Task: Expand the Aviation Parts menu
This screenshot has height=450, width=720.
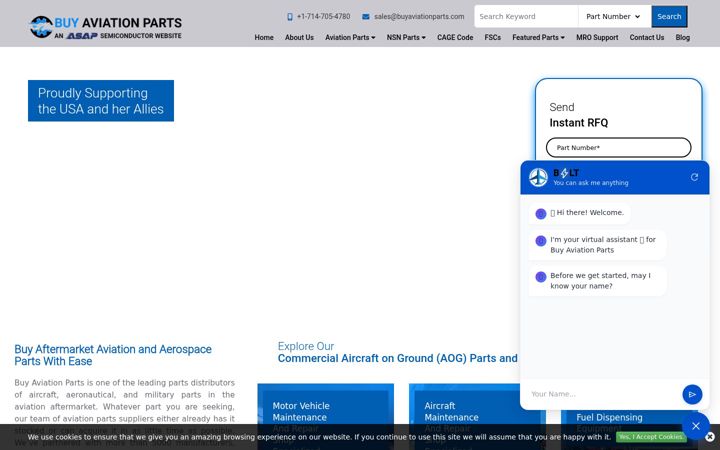Action: tap(350, 38)
